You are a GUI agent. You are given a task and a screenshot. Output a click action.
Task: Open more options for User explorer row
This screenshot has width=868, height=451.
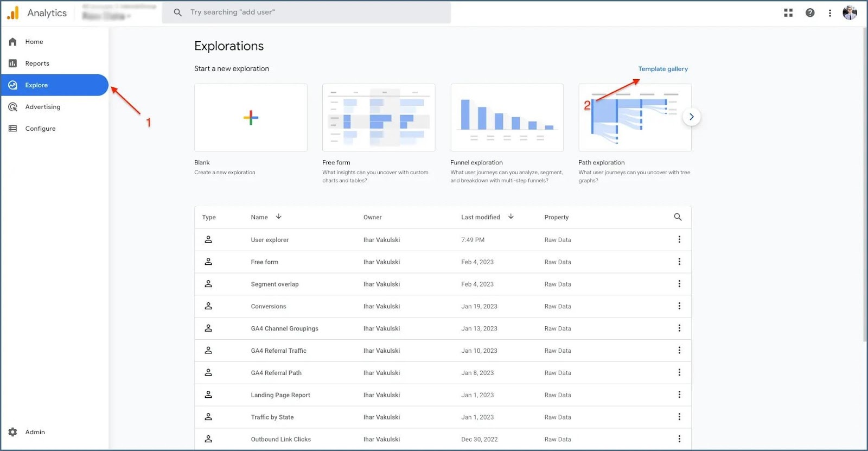coord(679,239)
